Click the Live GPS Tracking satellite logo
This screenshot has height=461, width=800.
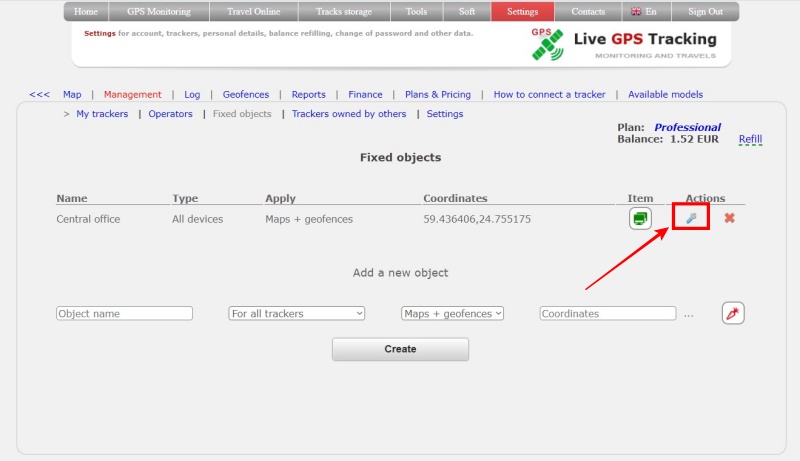click(547, 44)
